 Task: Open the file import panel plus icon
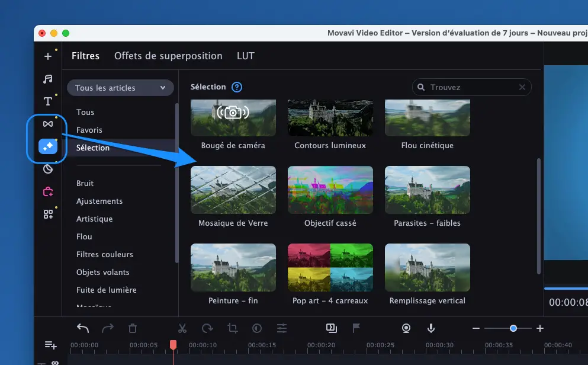point(48,56)
